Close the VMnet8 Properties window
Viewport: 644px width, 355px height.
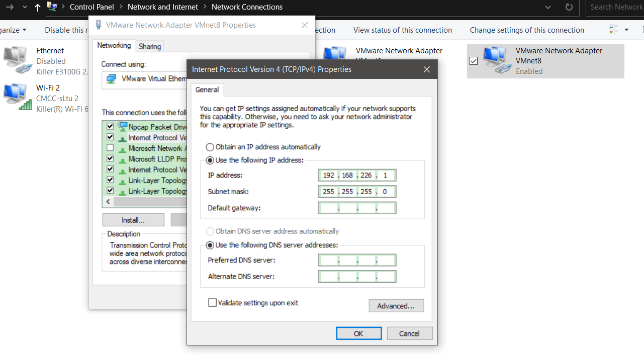305,25
